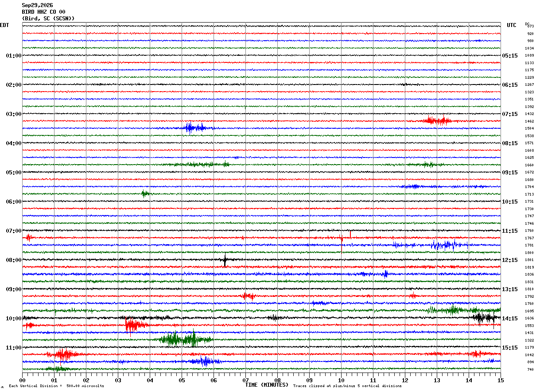Click the (Bird, SC (SCSN)) location label
The width and height of the screenshot is (536, 392).
tap(48, 19)
